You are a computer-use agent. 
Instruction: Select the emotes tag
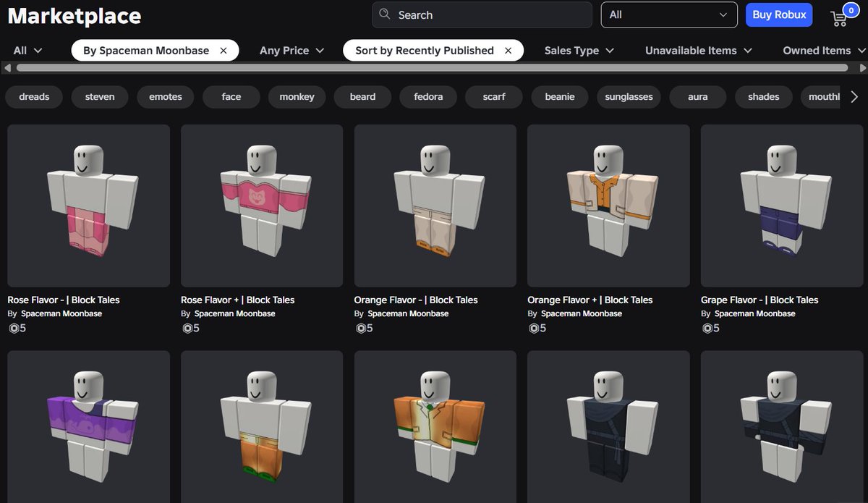(x=166, y=96)
